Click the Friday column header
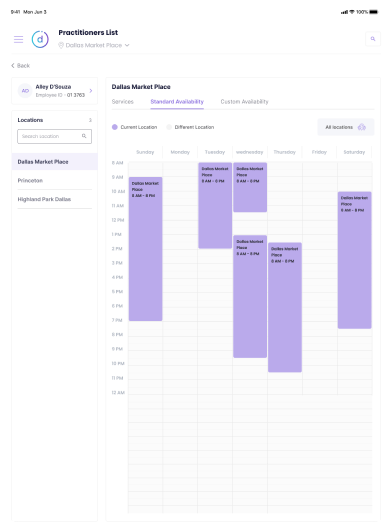This screenshot has height=522, width=392. pos(319,152)
